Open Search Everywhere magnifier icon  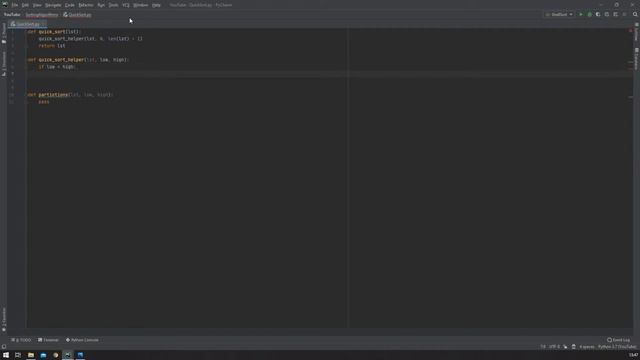tap(635, 14)
